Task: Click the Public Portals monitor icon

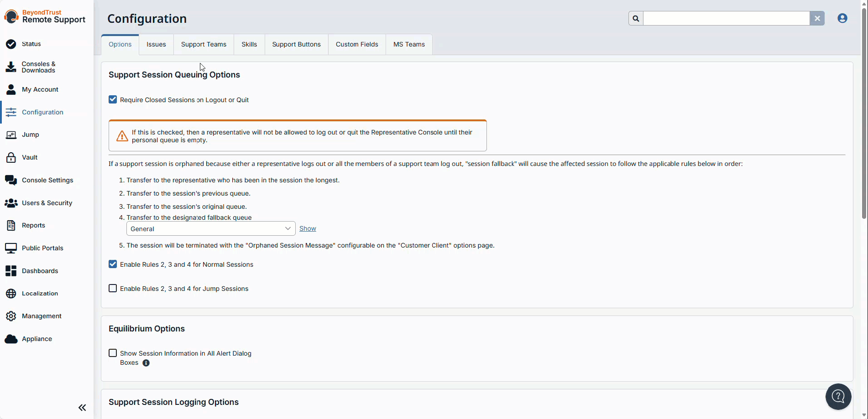Action: click(x=11, y=248)
